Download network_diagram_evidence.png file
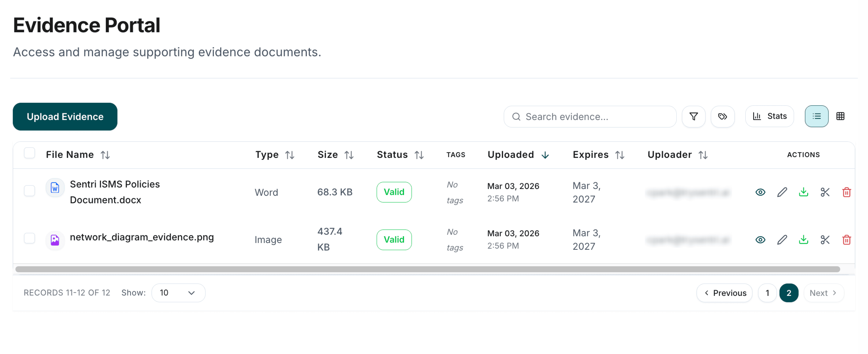Image resolution: width=868 pixels, height=354 pixels. (803, 239)
